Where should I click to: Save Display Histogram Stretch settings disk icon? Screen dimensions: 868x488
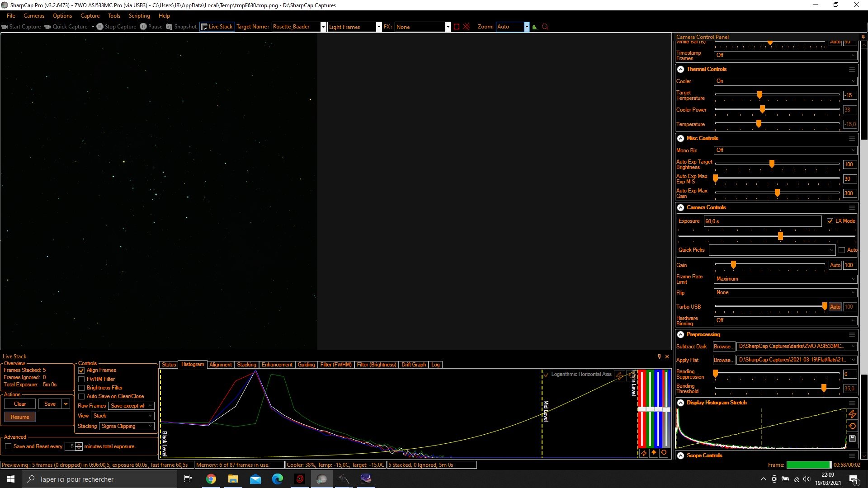click(852, 438)
